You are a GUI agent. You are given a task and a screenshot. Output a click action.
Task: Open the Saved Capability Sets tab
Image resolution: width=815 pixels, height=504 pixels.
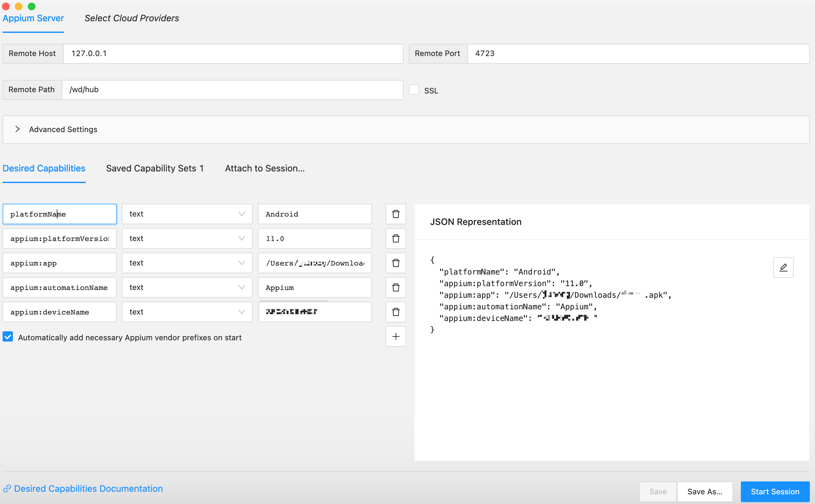(x=155, y=168)
